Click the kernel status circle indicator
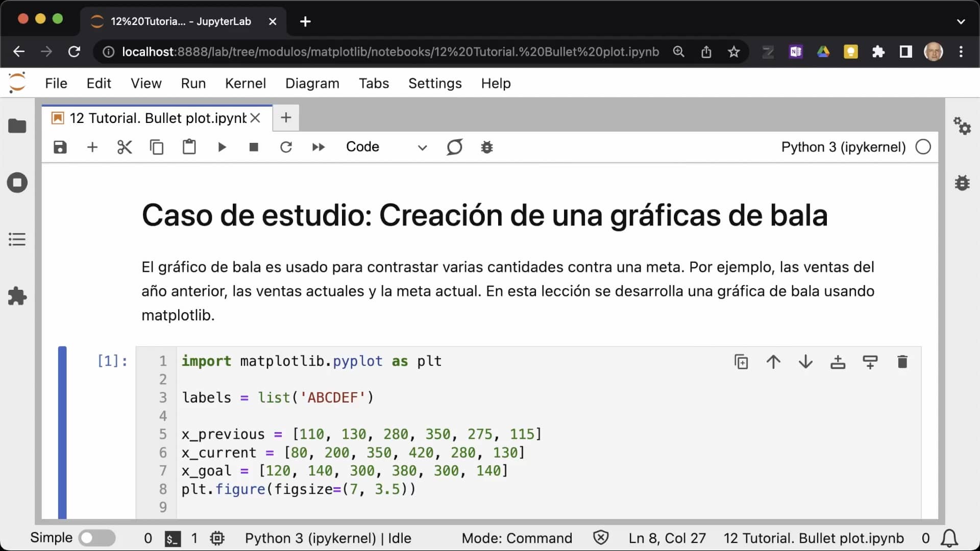Viewport: 980px width, 551px height. (x=923, y=147)
